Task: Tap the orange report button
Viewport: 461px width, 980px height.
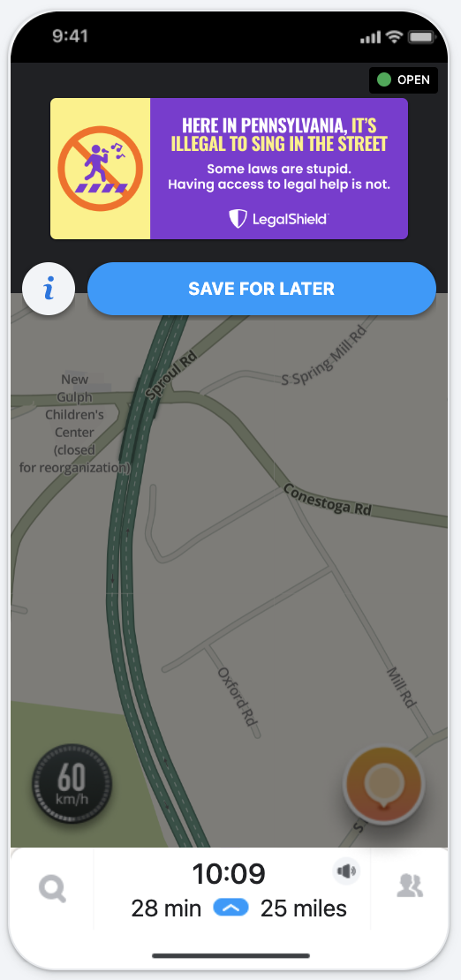Action: click(384, 784)
